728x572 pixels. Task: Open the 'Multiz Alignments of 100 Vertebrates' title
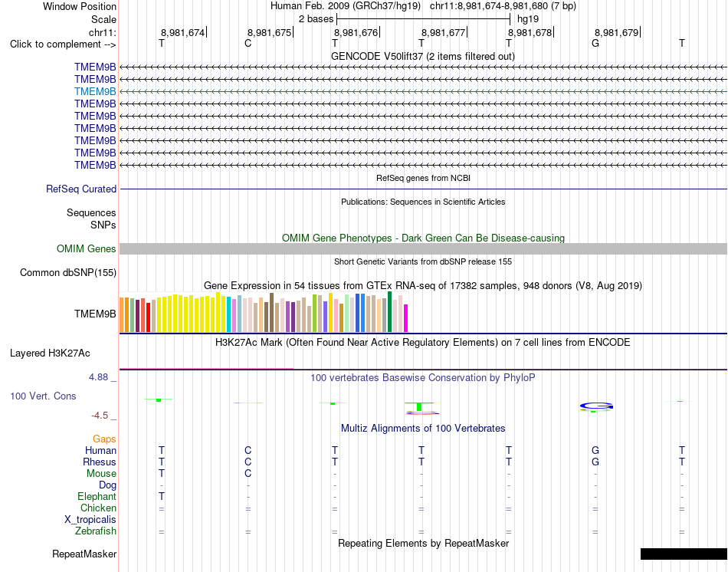423,429
